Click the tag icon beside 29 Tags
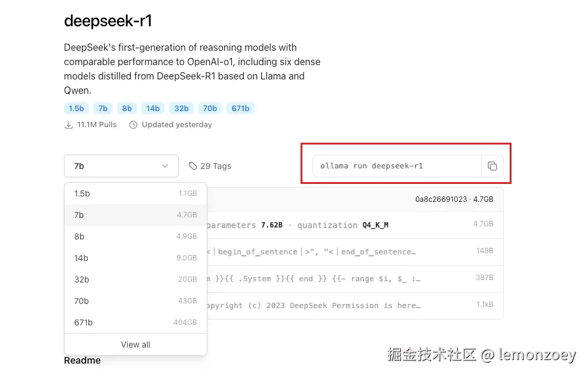Image resolution: width=588 pixels, height=375 pixels. (x=193, y=166)
